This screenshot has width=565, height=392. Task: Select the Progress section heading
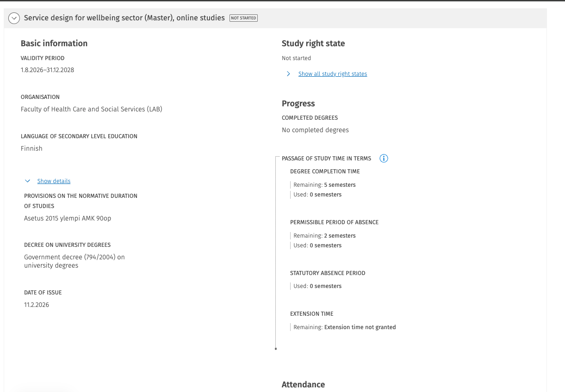298,104
